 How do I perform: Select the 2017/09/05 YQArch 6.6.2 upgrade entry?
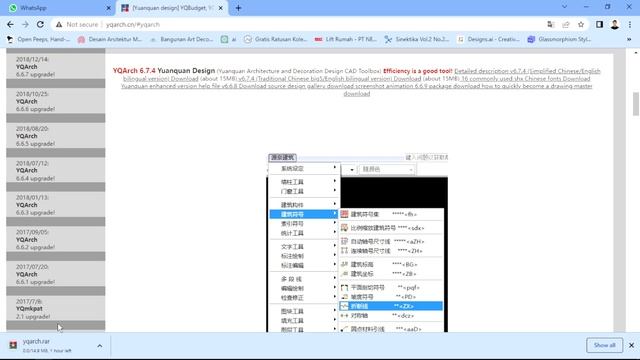pos(56,240)
